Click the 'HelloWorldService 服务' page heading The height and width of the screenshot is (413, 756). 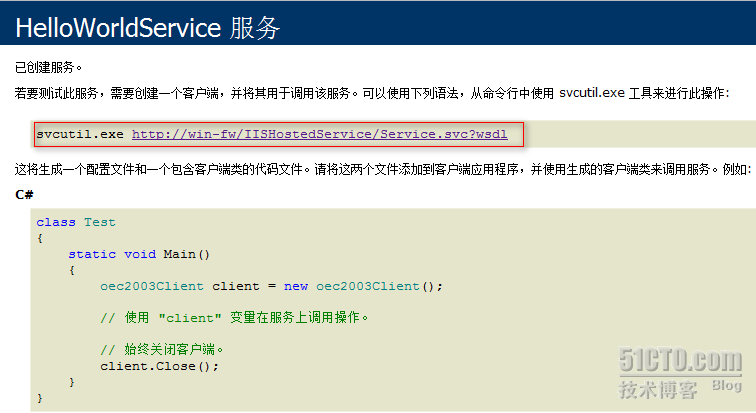coord(148,28)
